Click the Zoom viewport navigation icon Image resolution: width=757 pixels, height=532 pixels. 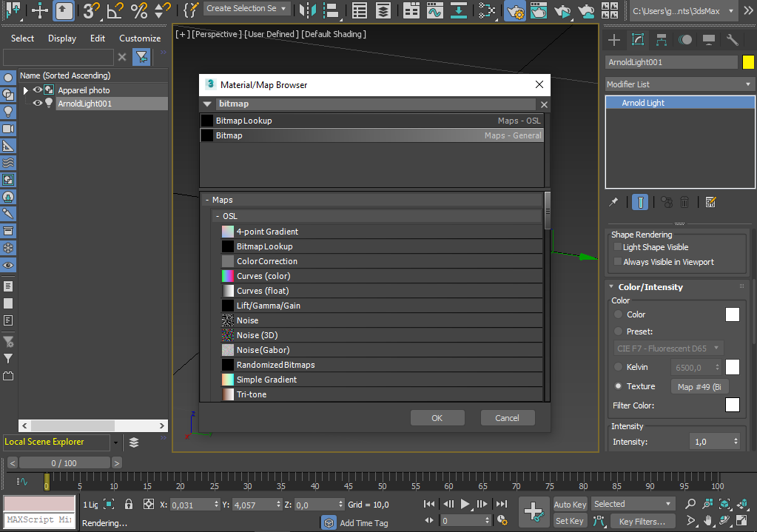(690, 504)
